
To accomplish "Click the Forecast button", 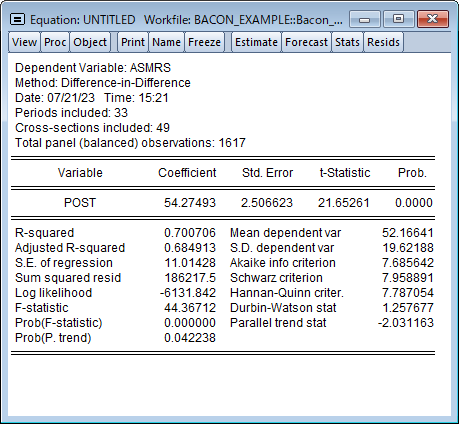I will coord(306,42).
